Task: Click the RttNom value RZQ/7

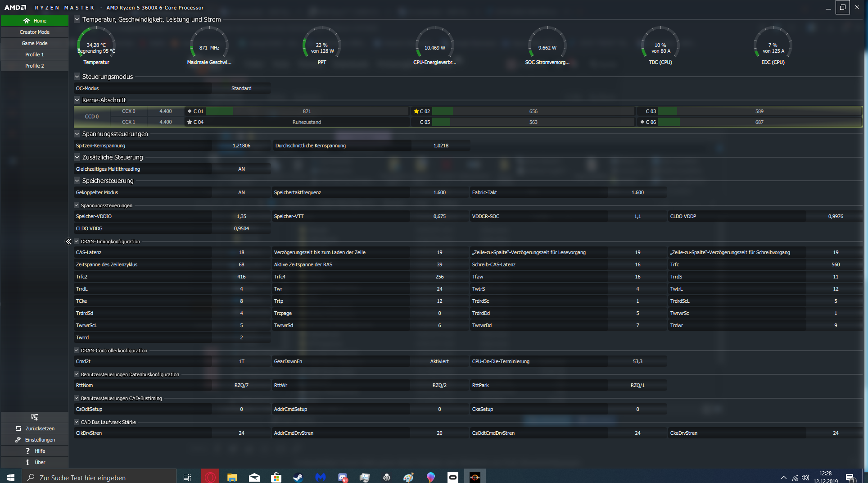Action: click(241, 385)
